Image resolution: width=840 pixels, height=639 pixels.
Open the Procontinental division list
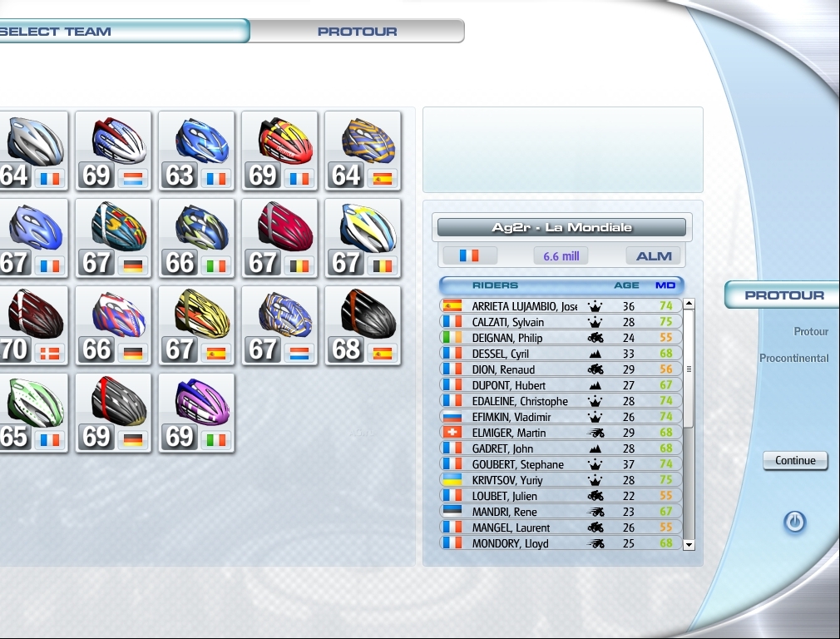coord(793,359)
